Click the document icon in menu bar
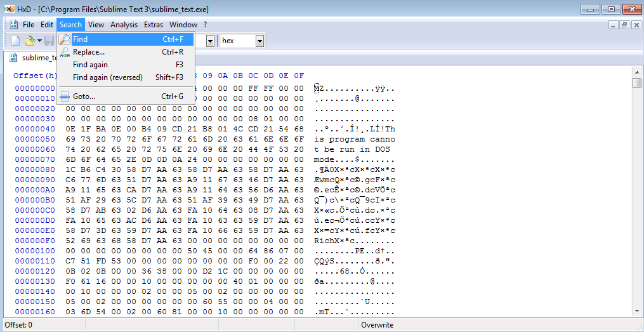The image size is (644, 332). tap(13, 25)
